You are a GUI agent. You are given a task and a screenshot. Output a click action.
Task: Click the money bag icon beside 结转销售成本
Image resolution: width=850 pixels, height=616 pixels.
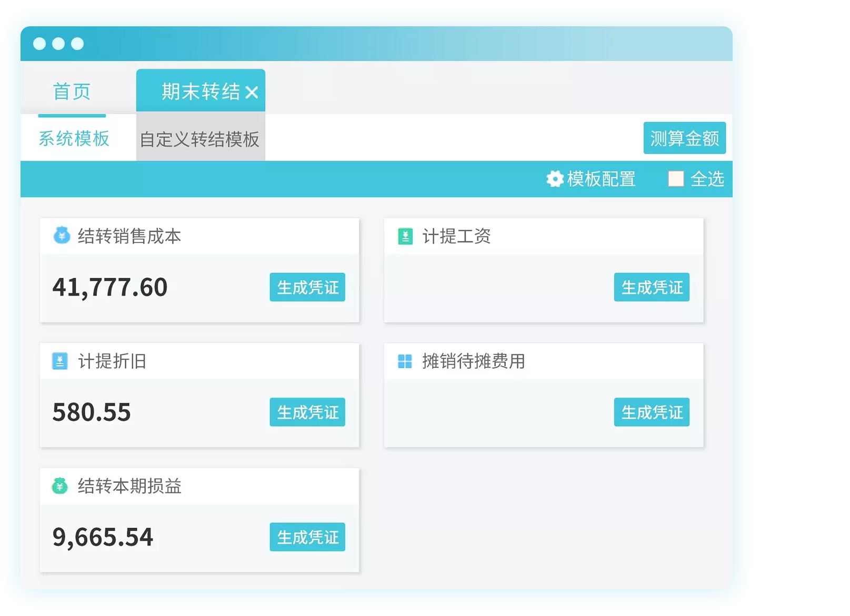[x=62, y=235]
